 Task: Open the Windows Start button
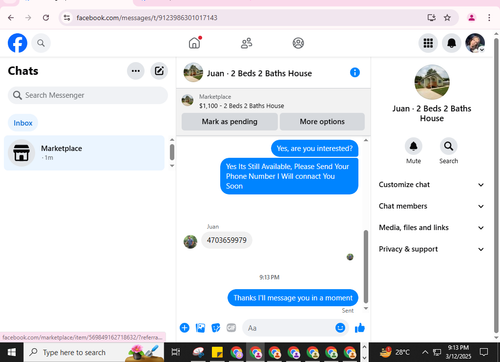tap(12, 352)
